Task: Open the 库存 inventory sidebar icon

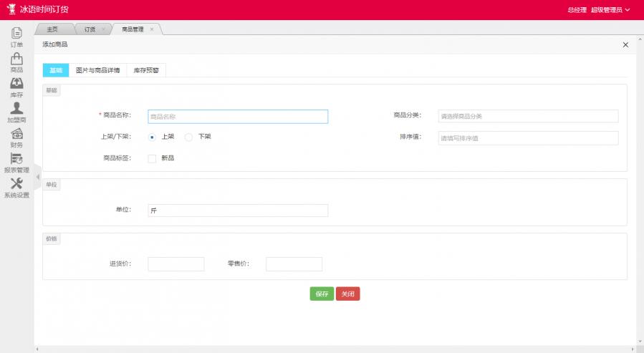Action: point(16,87)
